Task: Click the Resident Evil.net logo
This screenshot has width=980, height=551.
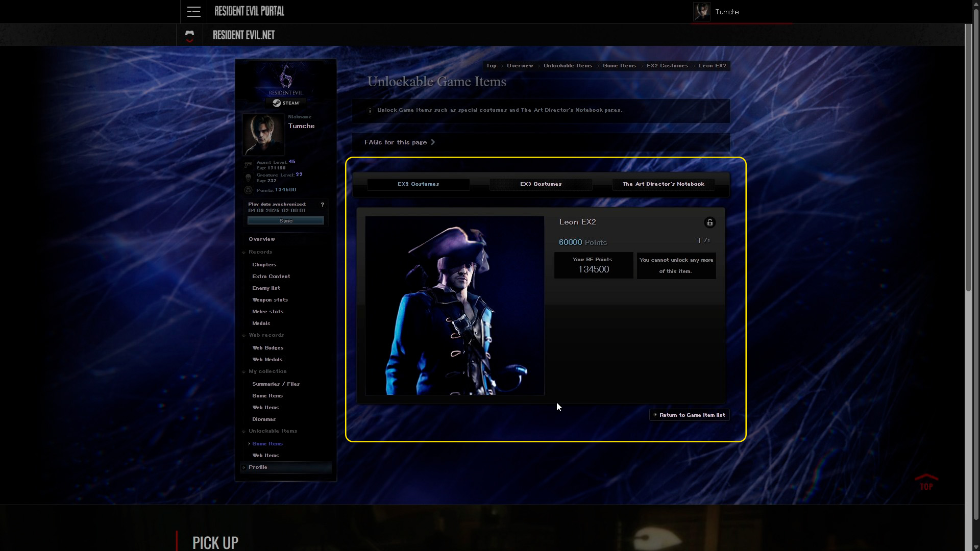Action: tap(243, 35)
